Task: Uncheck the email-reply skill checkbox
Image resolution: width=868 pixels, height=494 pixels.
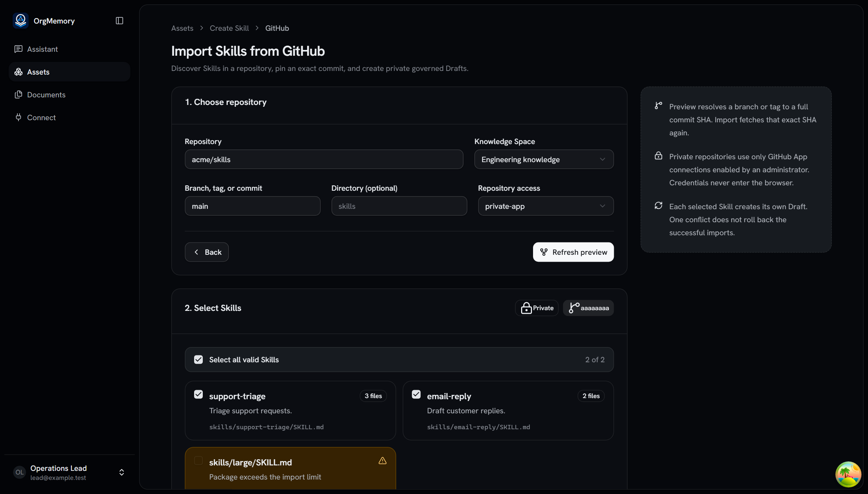Action: [416, 394]
